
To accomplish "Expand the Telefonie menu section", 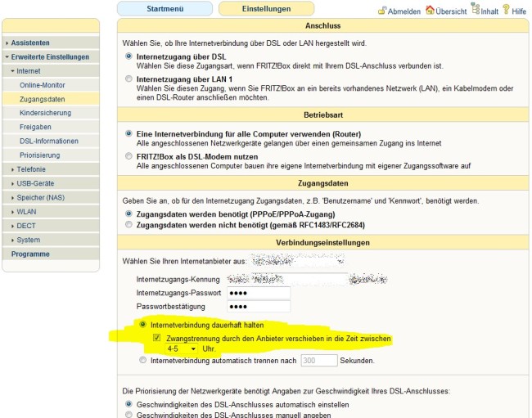I will [31, 169].
